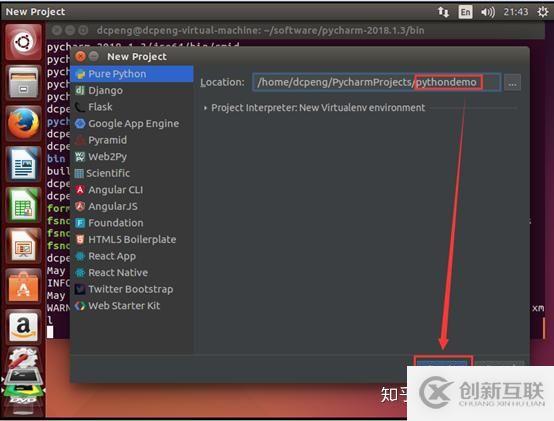Open system power gear menu
Screen dimensions: 554x421
coord(543,12)
